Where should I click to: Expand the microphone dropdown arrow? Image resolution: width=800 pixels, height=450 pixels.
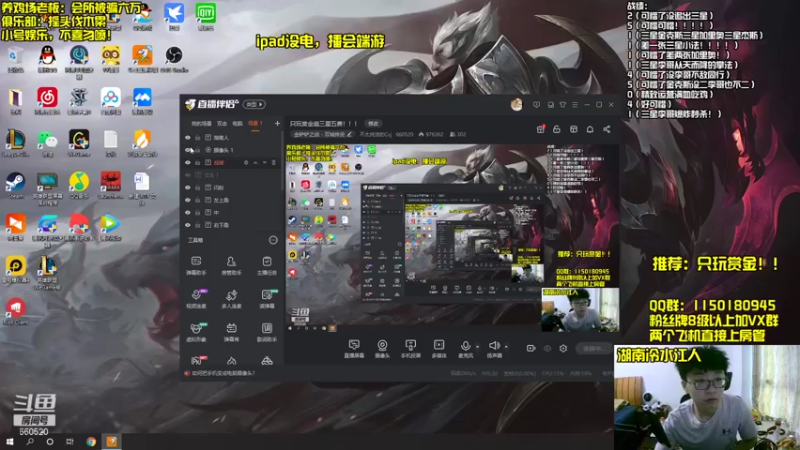478,347
